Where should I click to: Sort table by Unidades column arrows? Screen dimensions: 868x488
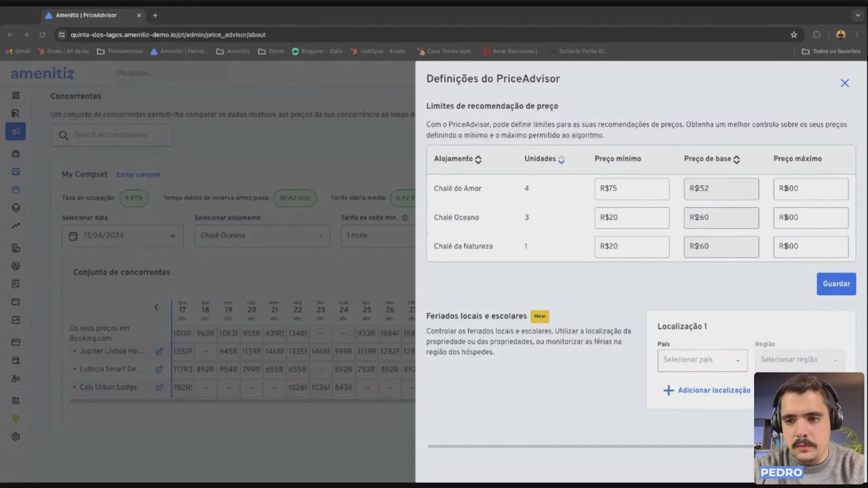click(x=561, y=160)
